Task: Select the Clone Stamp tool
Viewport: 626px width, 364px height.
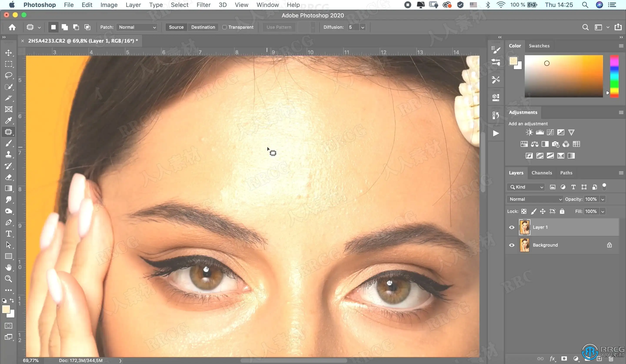Action: tap(8, 154)
